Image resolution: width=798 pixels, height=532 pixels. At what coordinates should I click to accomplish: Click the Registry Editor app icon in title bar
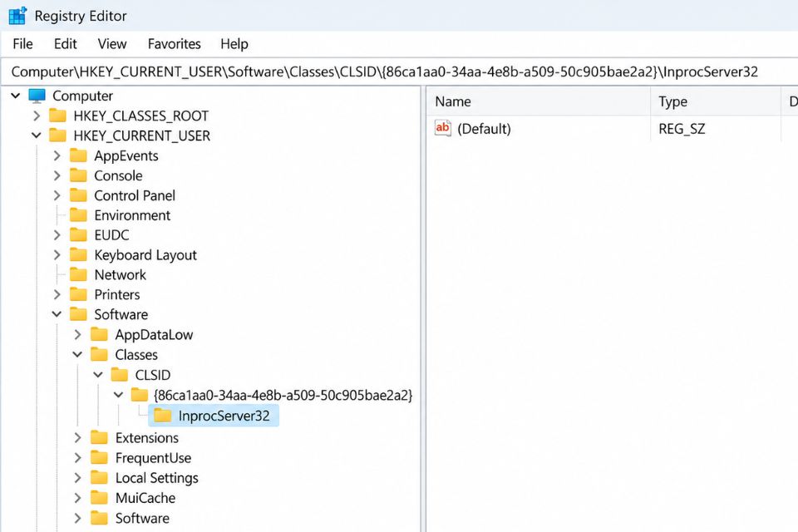[x=17, y=16]
